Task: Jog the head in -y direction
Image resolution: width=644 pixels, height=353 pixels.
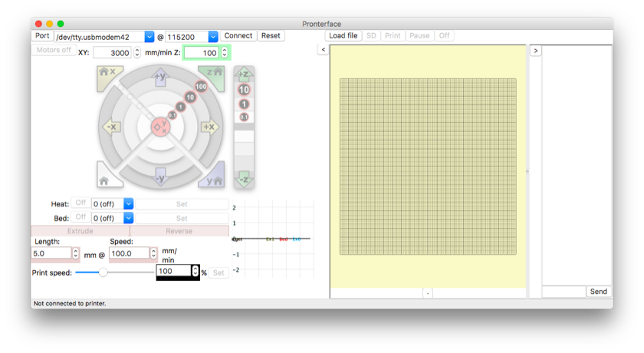Action: coord(160,176)
